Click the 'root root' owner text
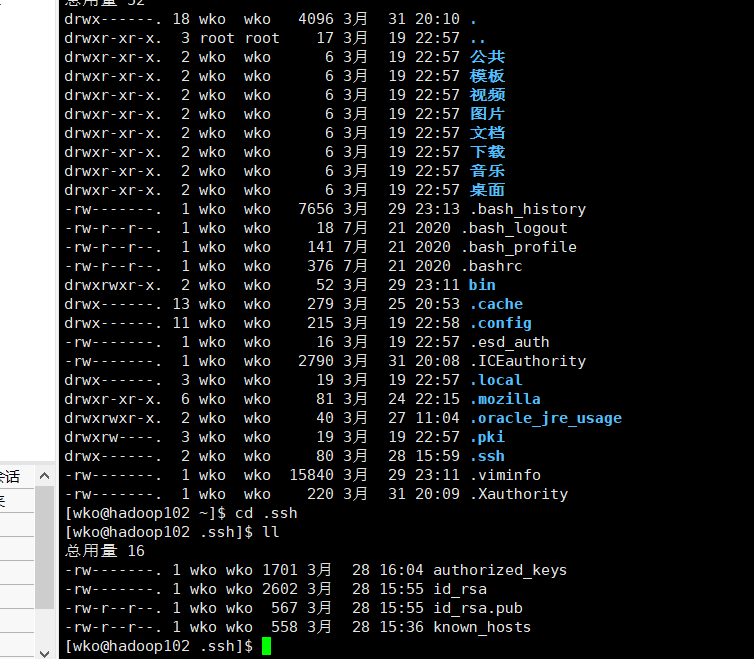Image resolution: width=754 pixels, height=659 pixels. (x=239, y=38)
